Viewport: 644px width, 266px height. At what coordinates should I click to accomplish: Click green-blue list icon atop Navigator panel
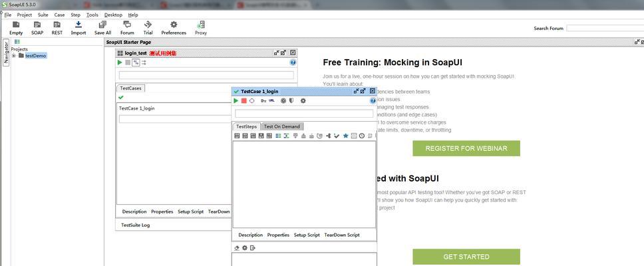point(17,41)
